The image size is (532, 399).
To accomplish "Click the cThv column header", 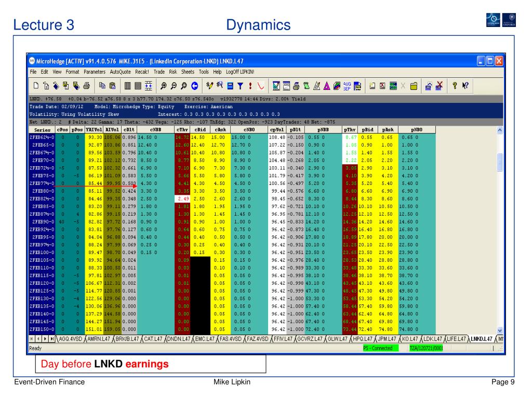I will [x=182, y=130].
